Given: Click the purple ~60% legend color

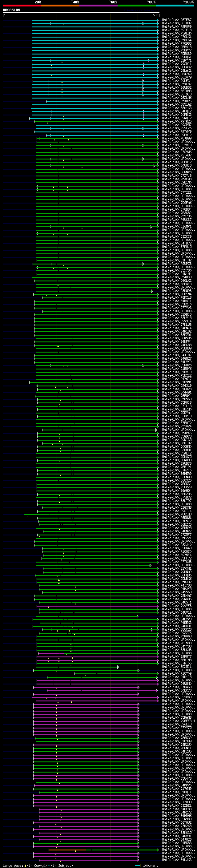Looking at the screenshot, I should [98, 6].
